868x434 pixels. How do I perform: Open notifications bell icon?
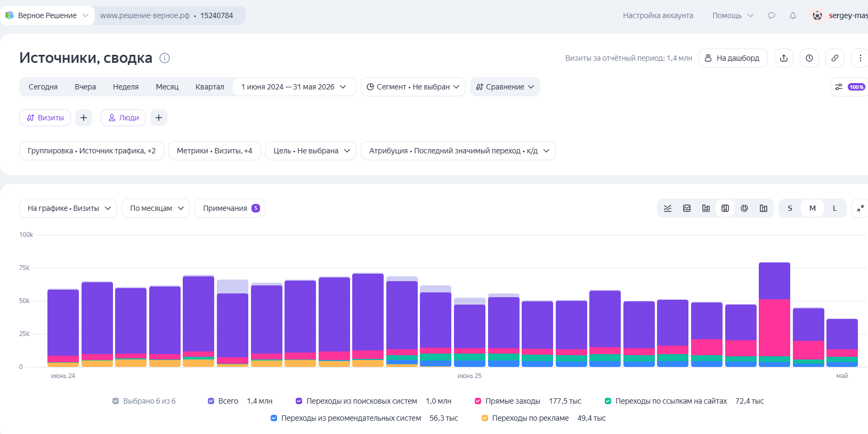pyautogui.click(x=793, y=15)
